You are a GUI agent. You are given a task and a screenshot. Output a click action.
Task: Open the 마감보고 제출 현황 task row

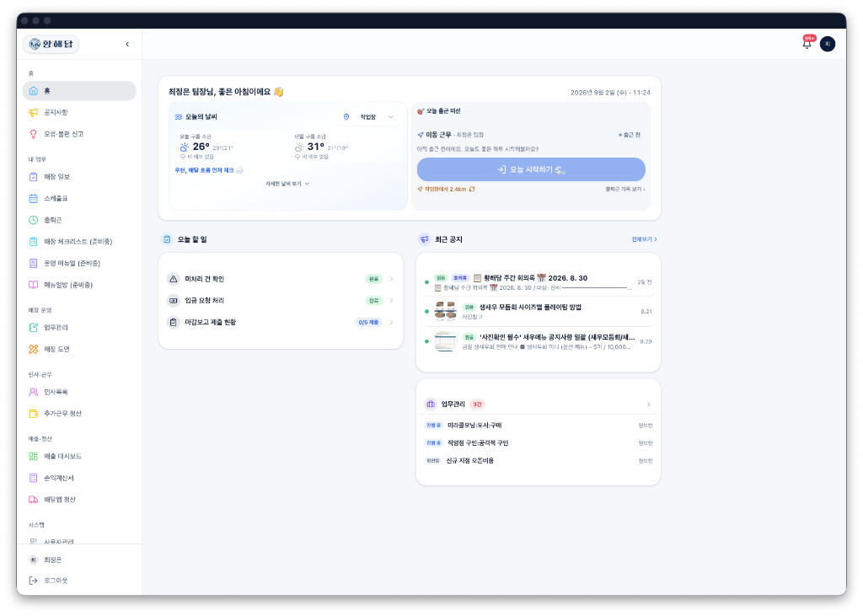pyautogui.click(x=281, y=322)
